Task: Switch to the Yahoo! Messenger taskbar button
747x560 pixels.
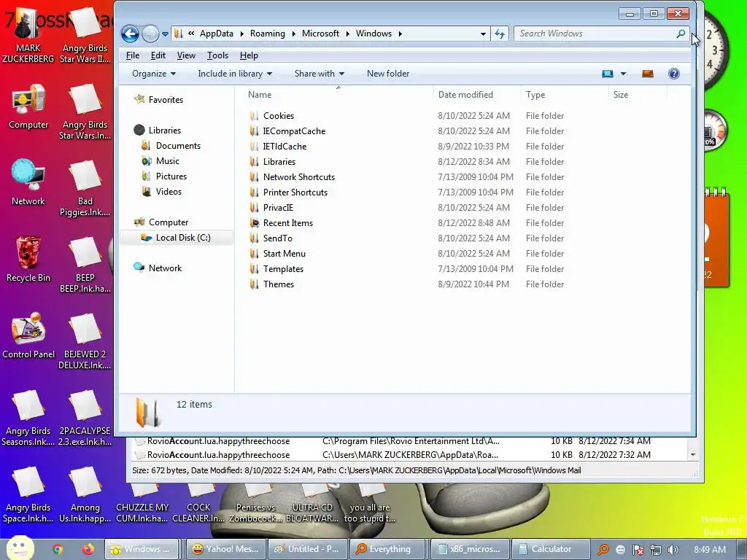Action: (x=225, y=549)
